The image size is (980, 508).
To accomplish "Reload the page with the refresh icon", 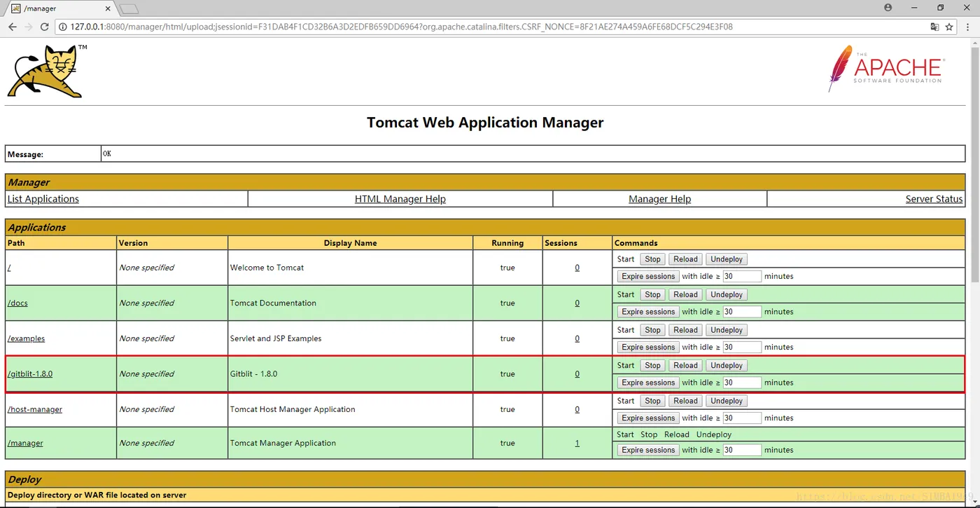I will (45, 27).
